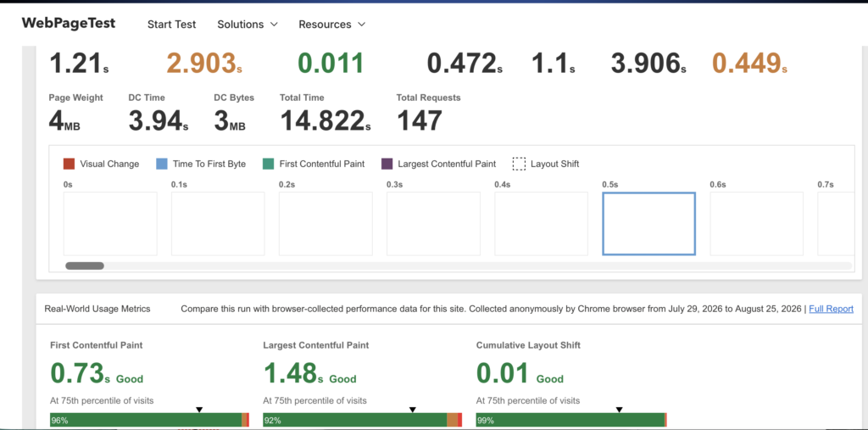Expand the Resources dropdown chevron

click(361, 25)
